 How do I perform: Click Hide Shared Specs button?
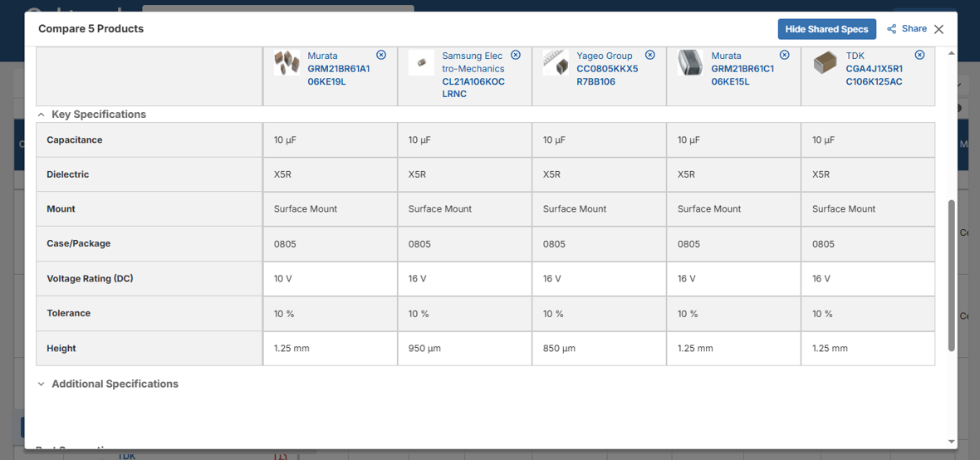tap(827, 29)
